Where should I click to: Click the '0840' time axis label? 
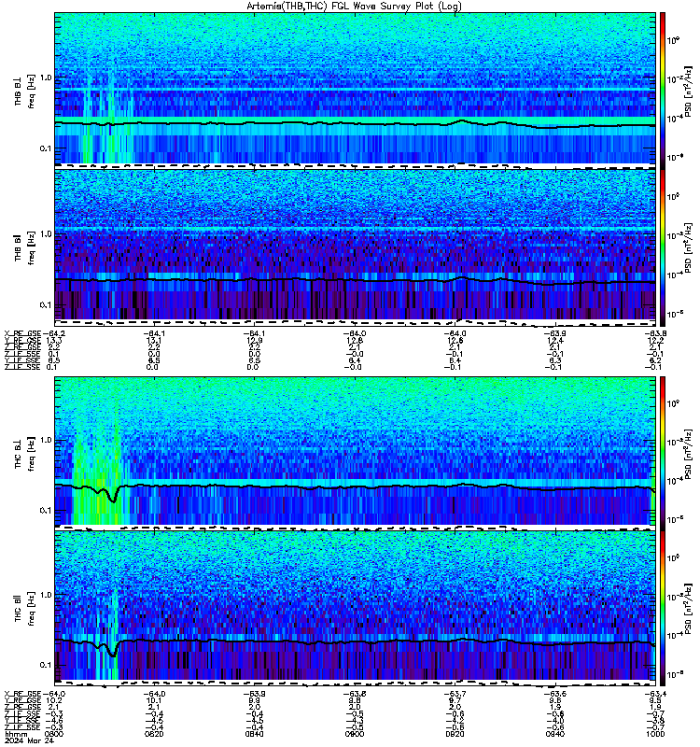tap(255, 734)
